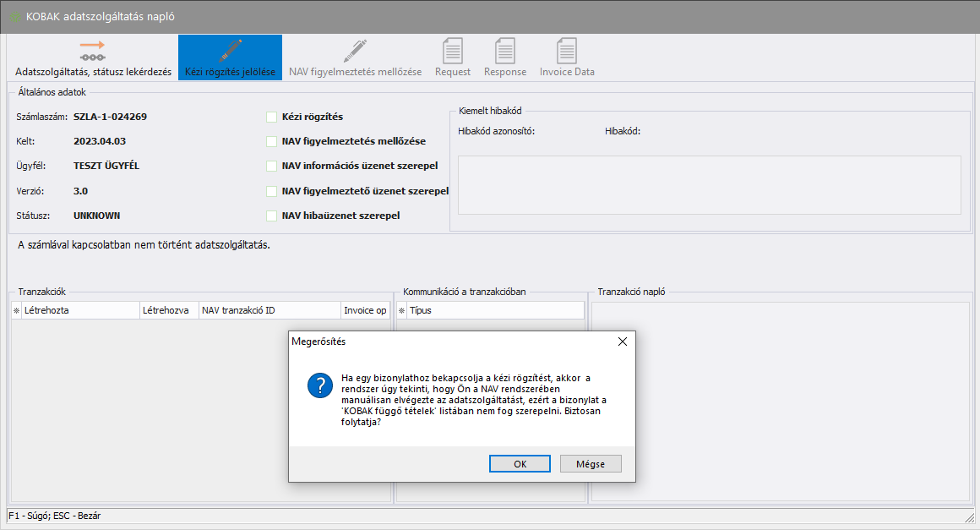This screenshot has height=530, width=980.
Task: Check NAV hibaüzenet szerepel checkbox
Action: pos(271,216)
